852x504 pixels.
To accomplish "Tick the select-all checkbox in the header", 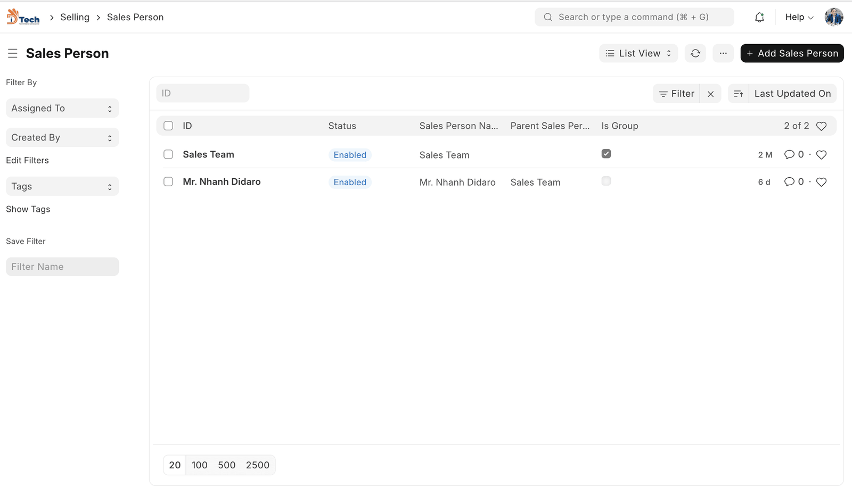I will (168, 126).
